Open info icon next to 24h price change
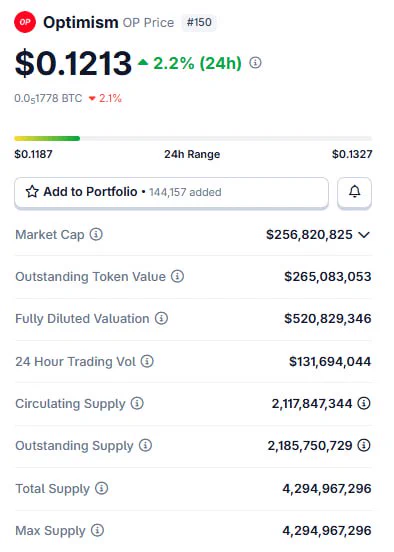This screenshot has height=552, width=394. [255, 63]
